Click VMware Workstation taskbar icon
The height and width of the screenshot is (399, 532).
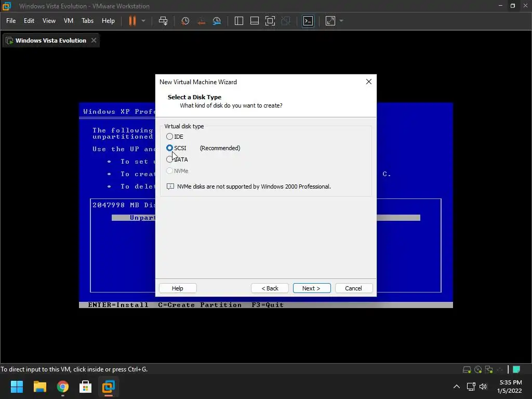[109, 387]
